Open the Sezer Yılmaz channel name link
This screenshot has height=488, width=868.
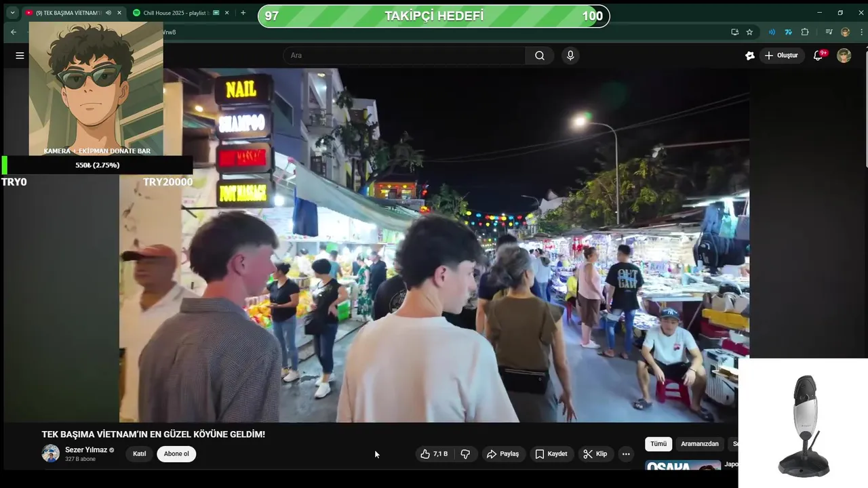86,450
